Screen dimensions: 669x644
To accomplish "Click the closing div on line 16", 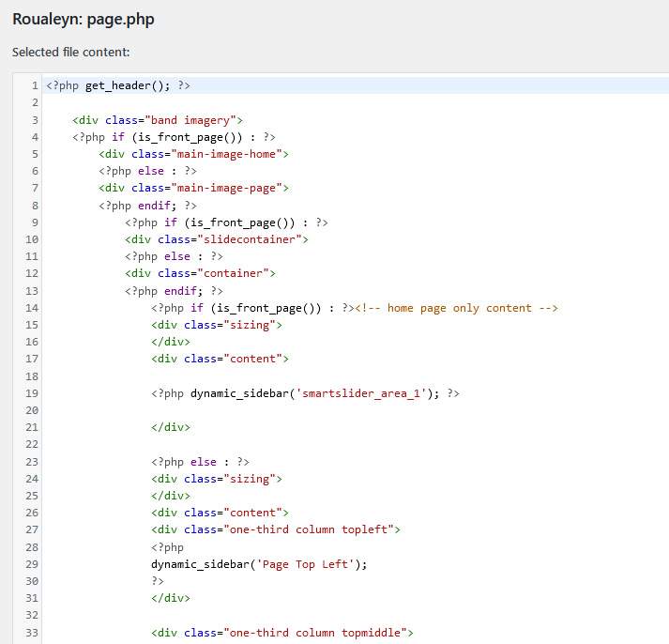I will click(x=171, y=342).
